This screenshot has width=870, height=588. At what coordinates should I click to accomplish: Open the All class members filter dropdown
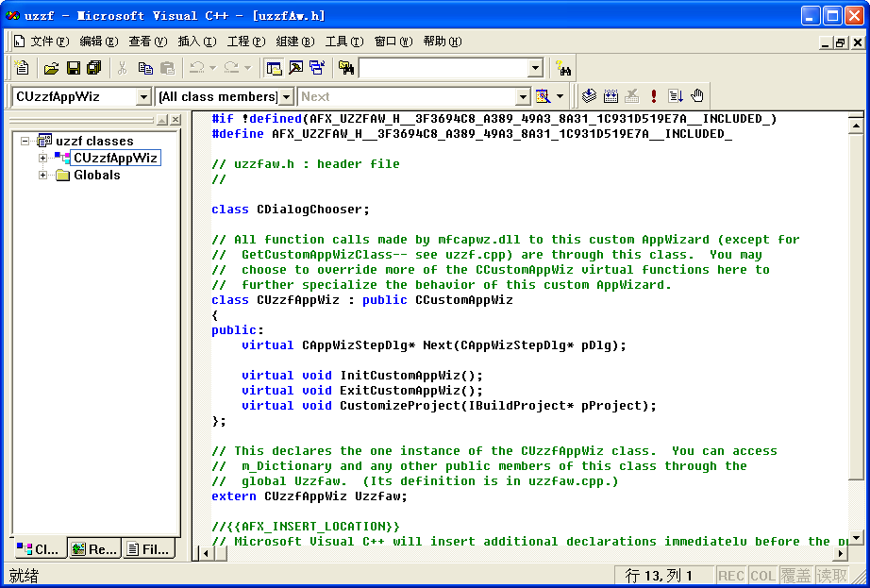pyautogui.click(x=286, y=97)
